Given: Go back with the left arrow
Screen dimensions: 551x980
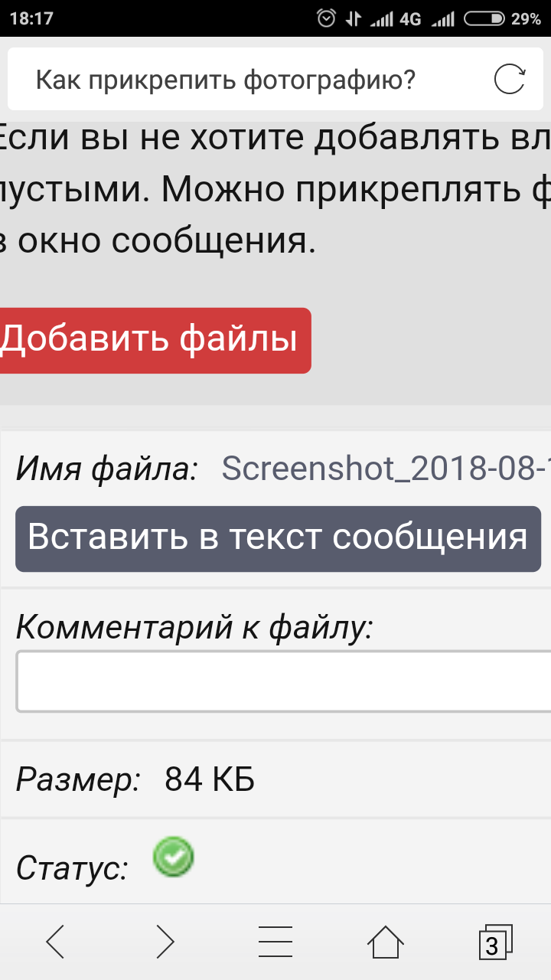Looking at the screenshot, I should [55, 941].
